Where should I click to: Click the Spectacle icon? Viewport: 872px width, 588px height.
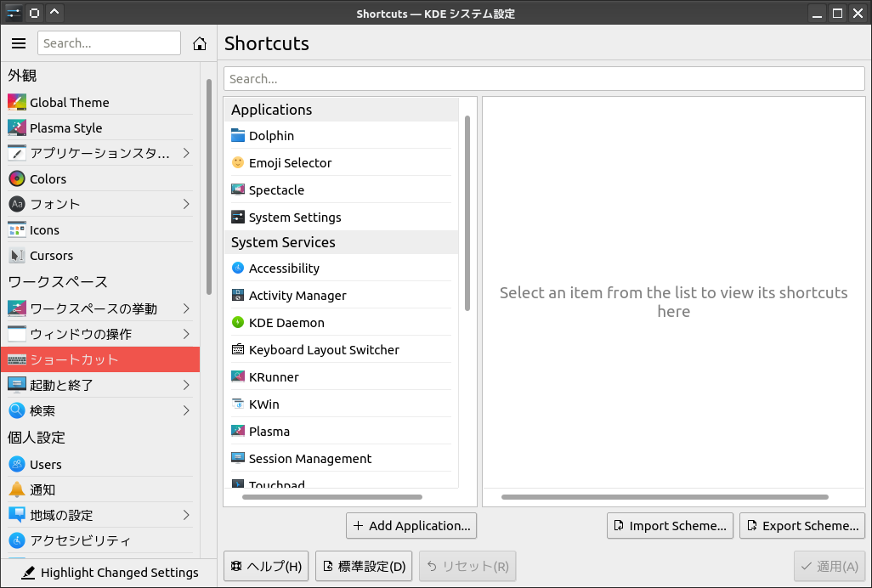tap(238, 190)
